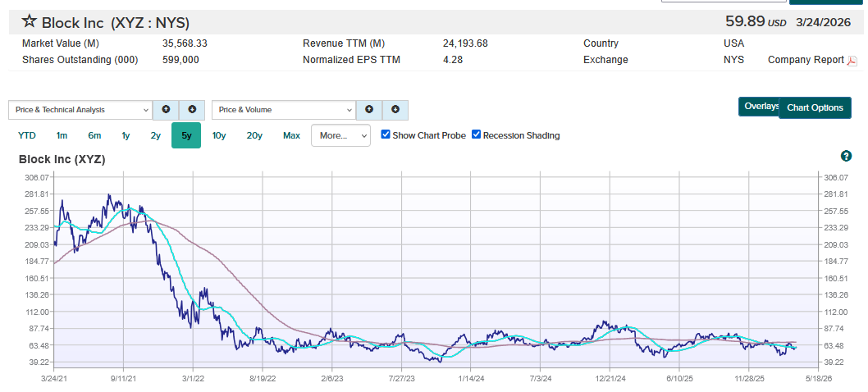The width and height of the screenshot is (868, 392).
Task: Click the up arrow beside Price & Volume
Action: 369,110
